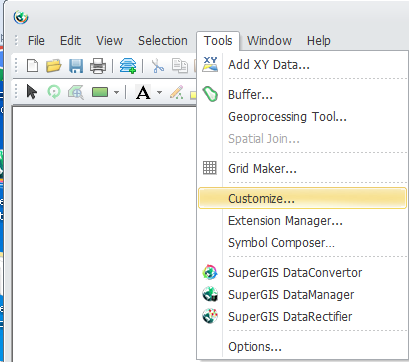Click the SuperGIS DataConvertor icon
This screenshot has height=362, width=409.
210,272
